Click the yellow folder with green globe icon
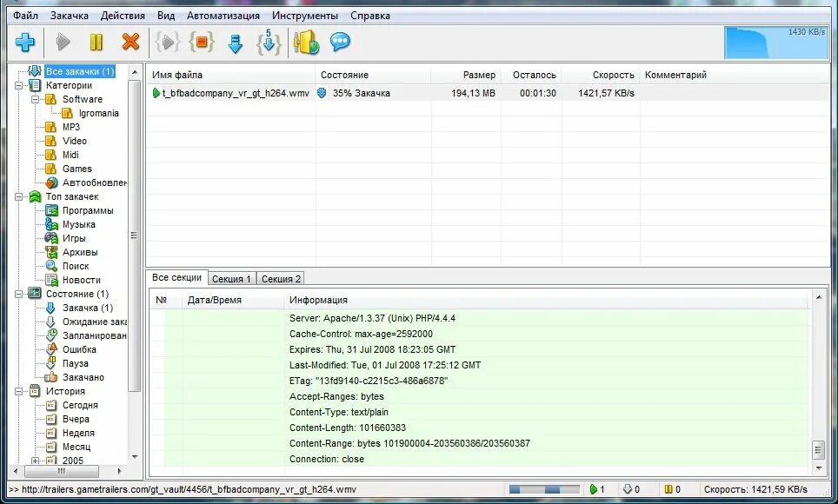The image size is (838, 504). point(306,42)
